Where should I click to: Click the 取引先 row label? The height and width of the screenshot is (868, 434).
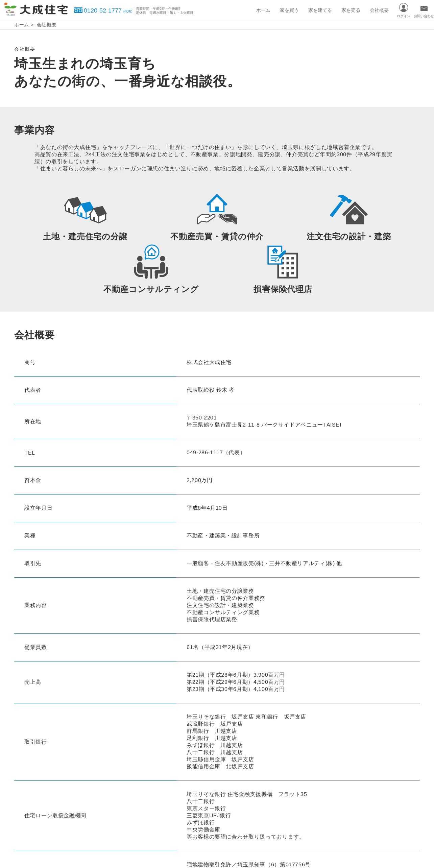(32, 563)
